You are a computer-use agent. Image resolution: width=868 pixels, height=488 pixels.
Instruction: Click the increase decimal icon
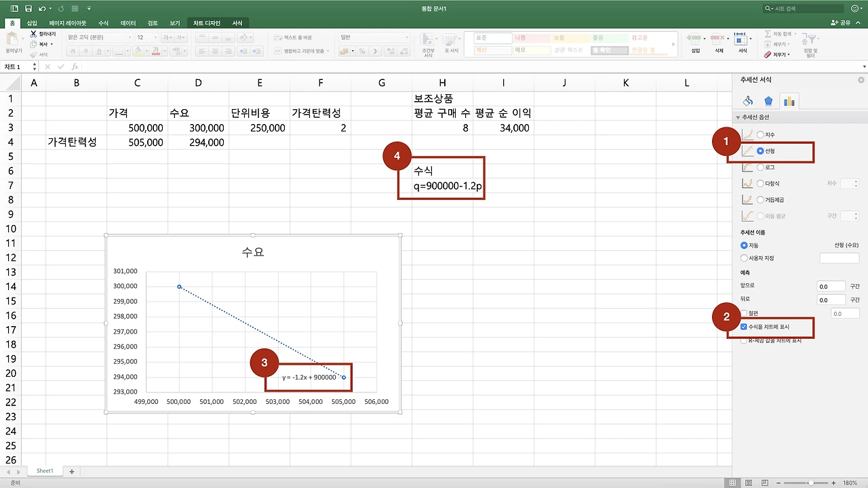(x=391, y=51)
